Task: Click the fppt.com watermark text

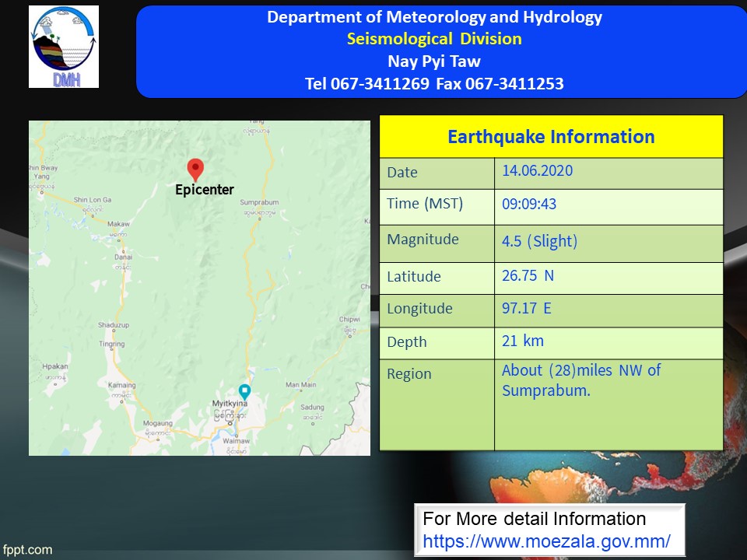Action: (27, 550)
